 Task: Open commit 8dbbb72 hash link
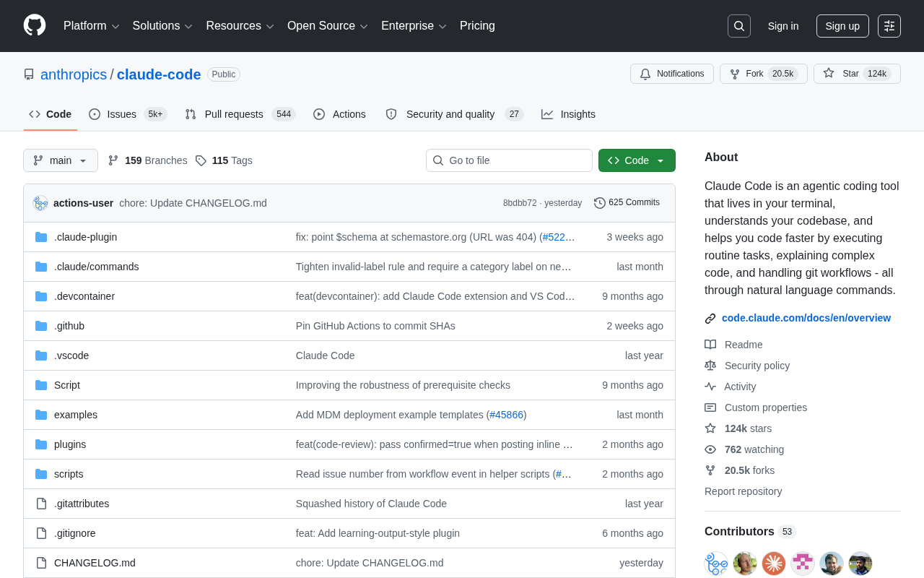coord(520,203)
